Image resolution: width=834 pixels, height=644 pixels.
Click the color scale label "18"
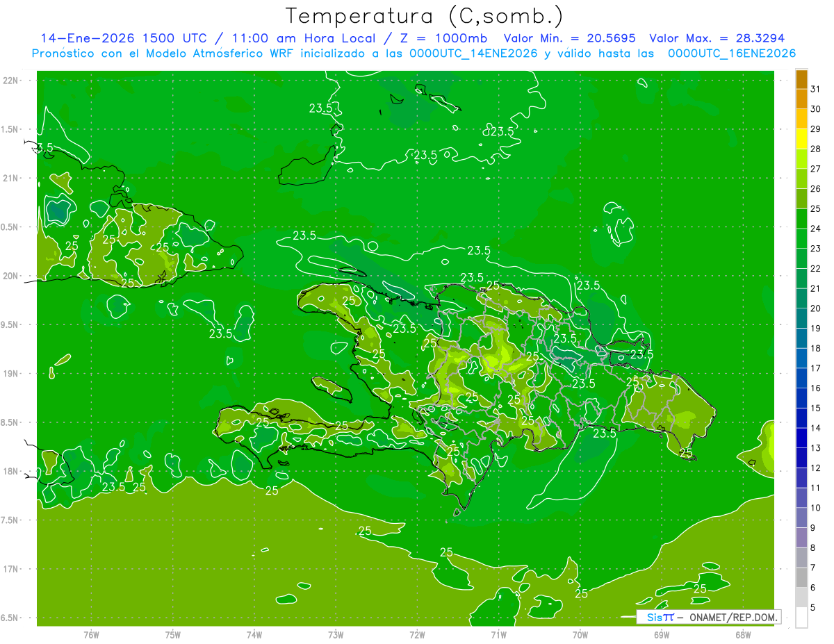(x=816, y=348)
